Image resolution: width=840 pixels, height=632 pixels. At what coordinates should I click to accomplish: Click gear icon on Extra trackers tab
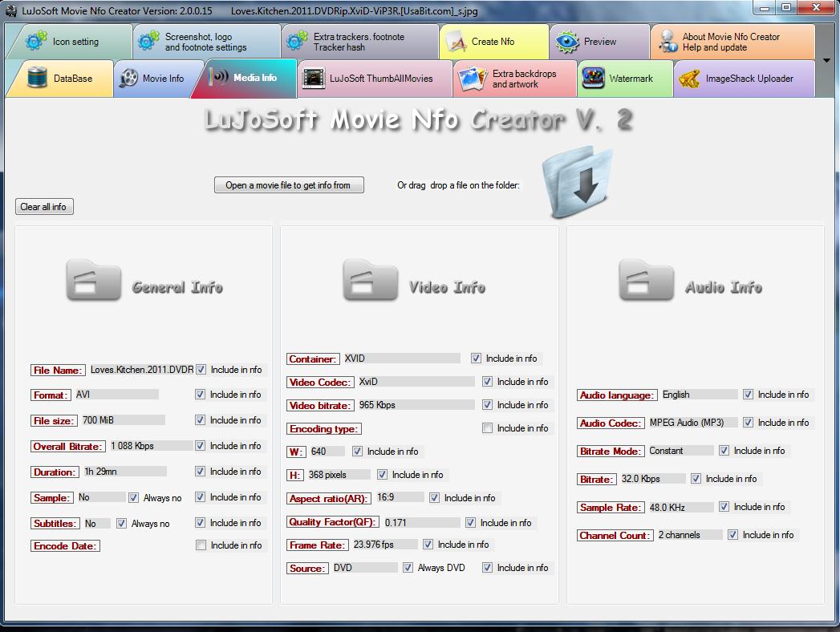click(x=297, y=41)
